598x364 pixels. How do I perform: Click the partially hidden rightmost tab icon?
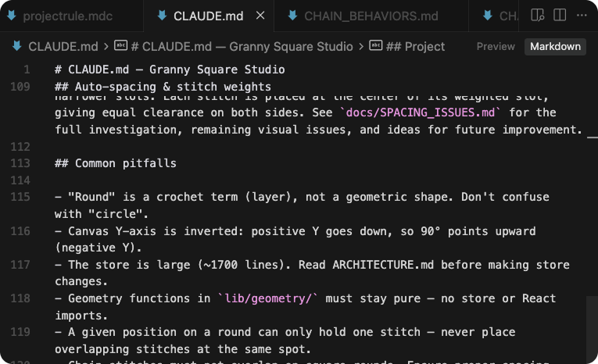[488, 16]
